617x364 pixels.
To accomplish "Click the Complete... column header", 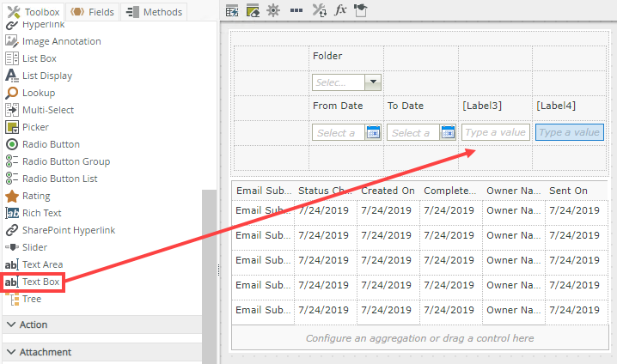I will [450, 191].
